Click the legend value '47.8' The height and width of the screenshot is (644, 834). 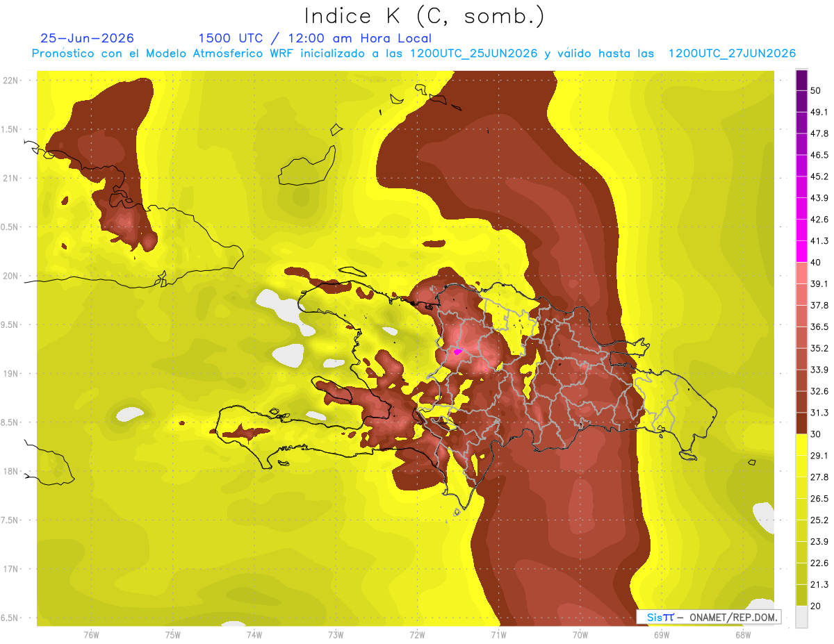pyautogui.click(x=819, y=133)
